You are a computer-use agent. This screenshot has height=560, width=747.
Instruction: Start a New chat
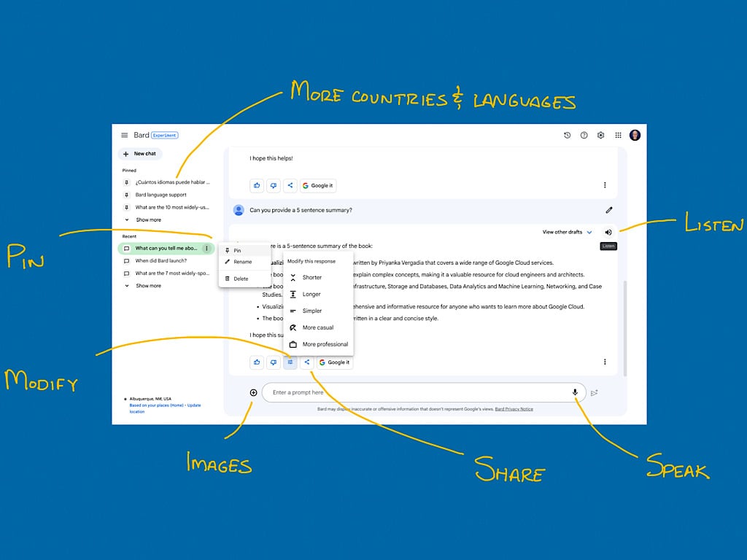point(139,154)
